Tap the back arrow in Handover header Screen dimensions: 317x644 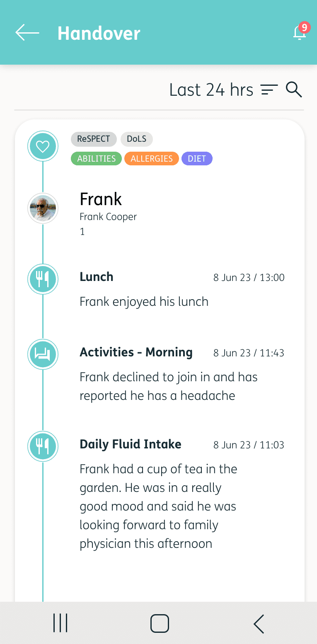coord(27,33)
